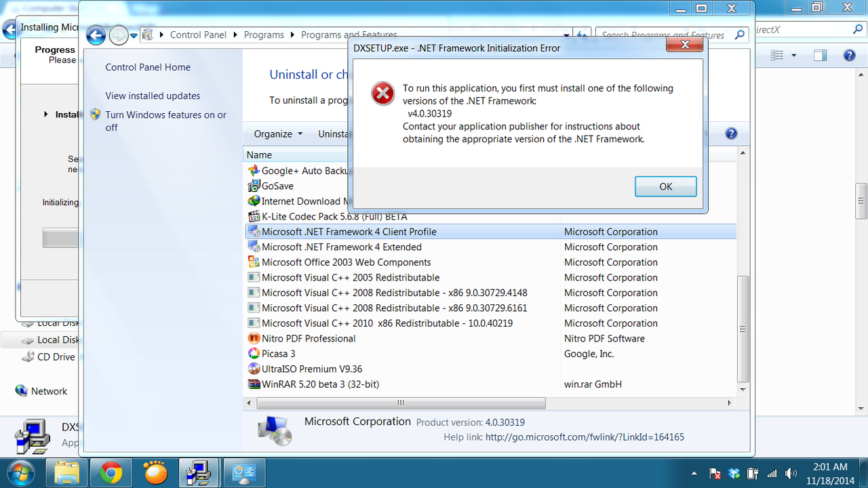The height and width of the screenshot is (488, 868).
Task: Click the shield icon next to Windows features
Action: point(96,115)
